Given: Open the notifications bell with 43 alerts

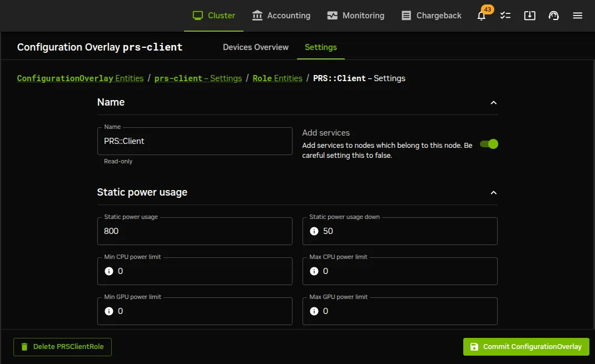Looking at the screenshot, I should pos(482,16).
